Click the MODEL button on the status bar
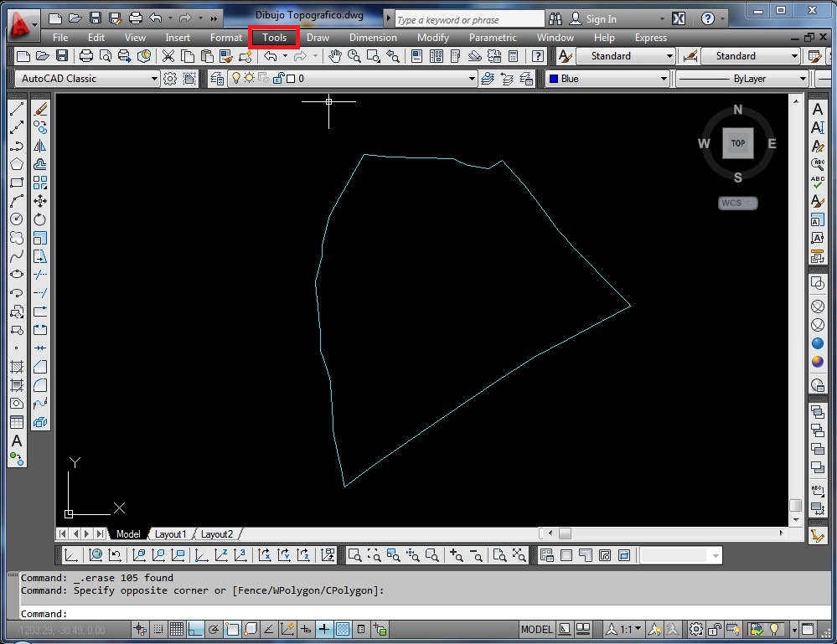 tap(536, 629)
